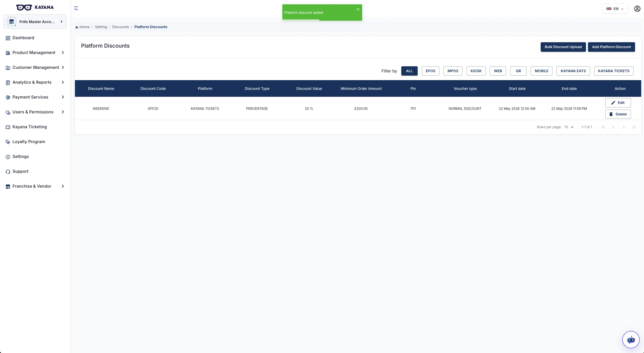Go to Home breadcrumb link
Viewport: 644px width, 353px height.
(84, 27)
